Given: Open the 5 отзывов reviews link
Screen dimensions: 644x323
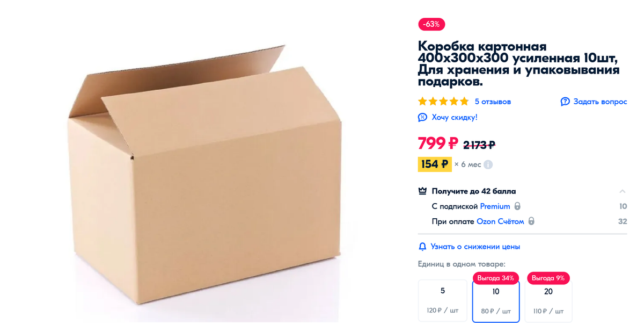Looking at the screenshot, I should pyautogui.click(x=493, y=102).
